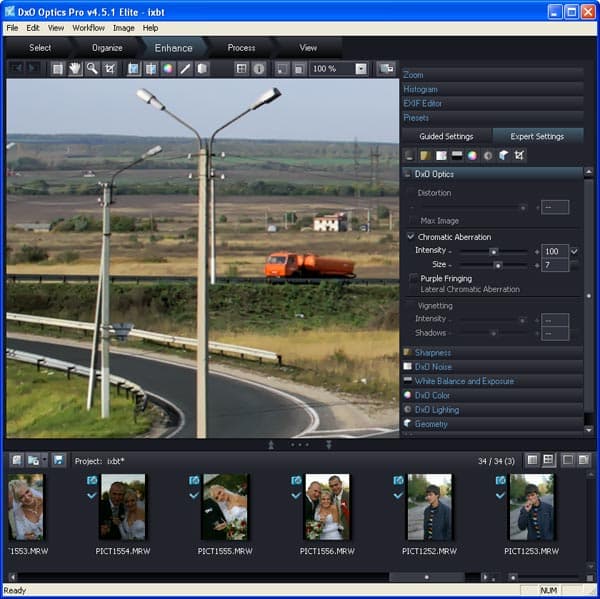This screenshot has width=600, height=599.
Task: Click the Noise palette icon in settings row
Action: (x=441, y=155)
